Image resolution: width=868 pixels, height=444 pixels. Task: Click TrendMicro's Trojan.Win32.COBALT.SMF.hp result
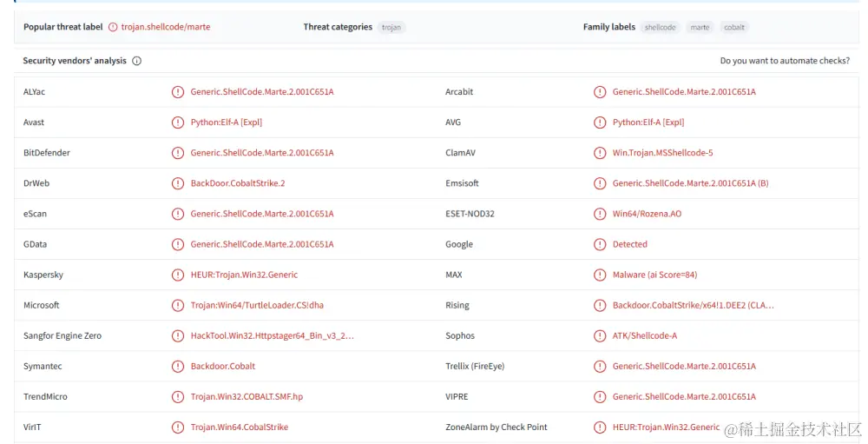click(x=247, y=397)
